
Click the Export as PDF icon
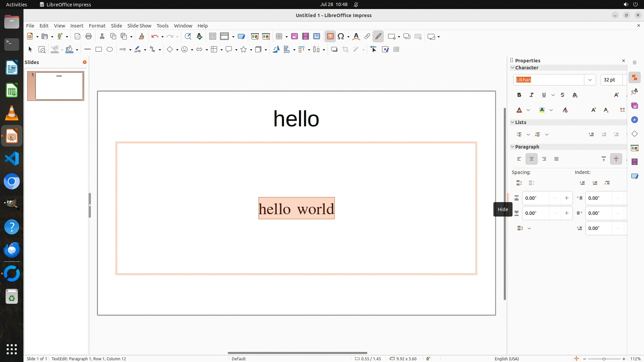click(77, 37)
